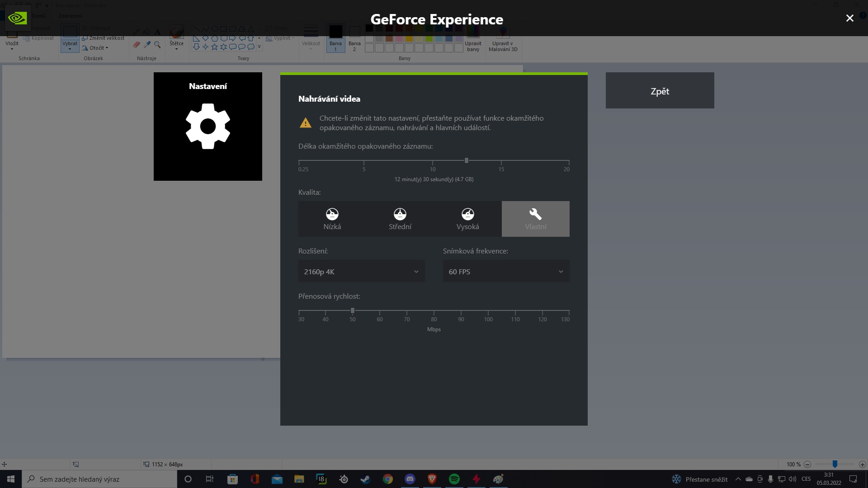Expand the shapes gallery More arrow
Viewport: 868px width, 488px height.
(259, 47)
